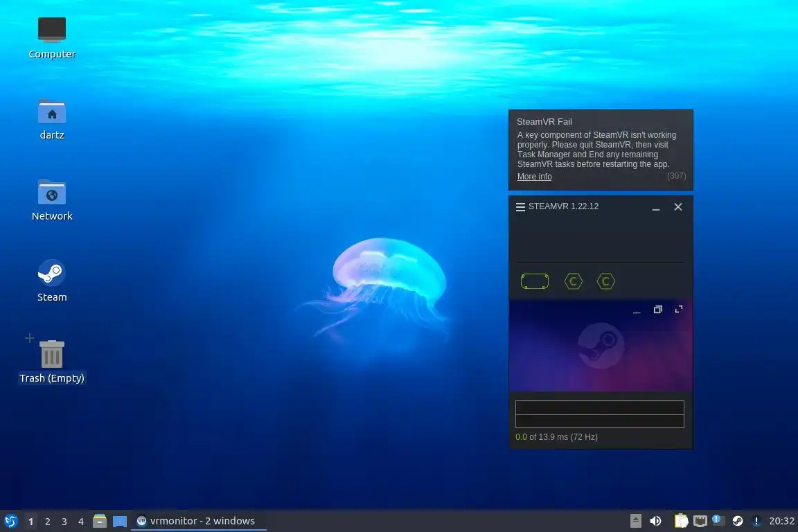798x532 pixels.
Task: Switch to workspace 4
Action: [x=81, y=522]
